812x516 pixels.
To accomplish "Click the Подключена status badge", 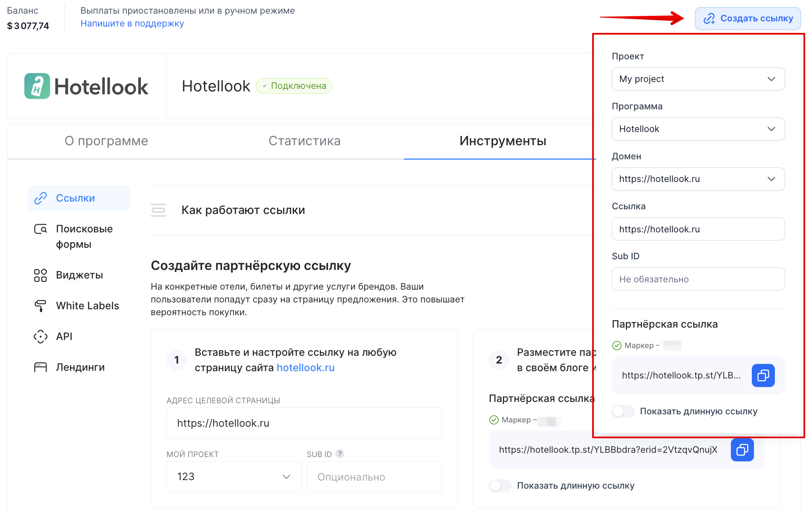I will pyautogui.click(x=294, y=86).
